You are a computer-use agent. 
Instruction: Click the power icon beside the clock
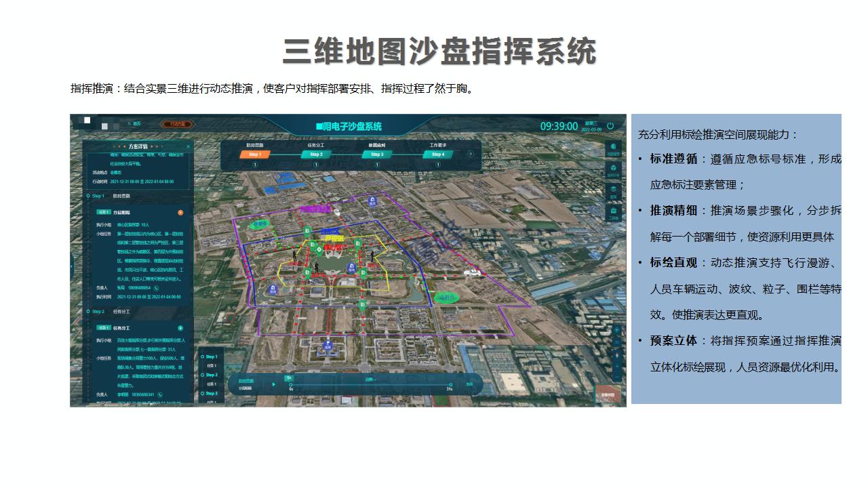tap(610, 126)
